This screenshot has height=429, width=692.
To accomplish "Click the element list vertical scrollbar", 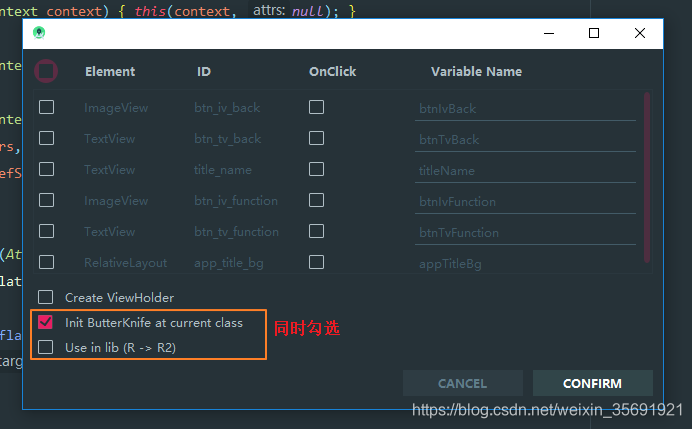I will pyautogui.click(x=647, y=177).
